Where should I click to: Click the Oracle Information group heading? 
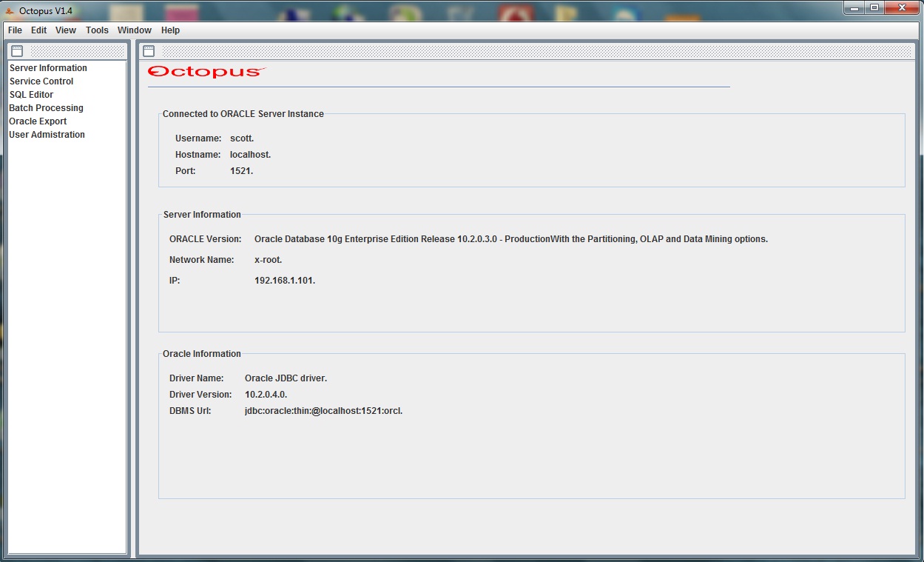202,354
